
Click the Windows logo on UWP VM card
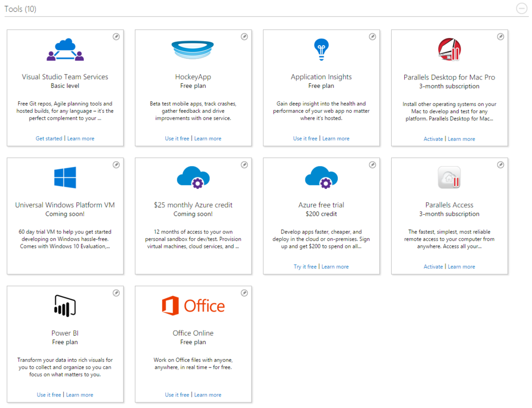pos(65,177)
